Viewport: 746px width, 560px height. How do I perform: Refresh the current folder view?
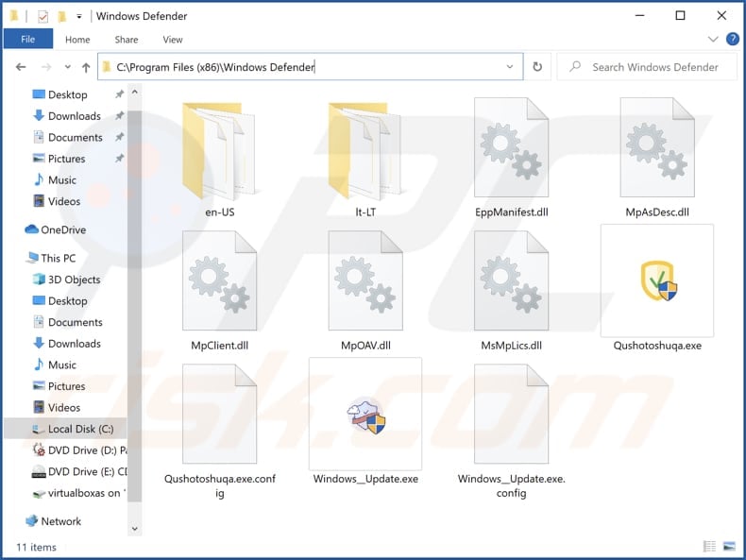click(x=537, y=67)
